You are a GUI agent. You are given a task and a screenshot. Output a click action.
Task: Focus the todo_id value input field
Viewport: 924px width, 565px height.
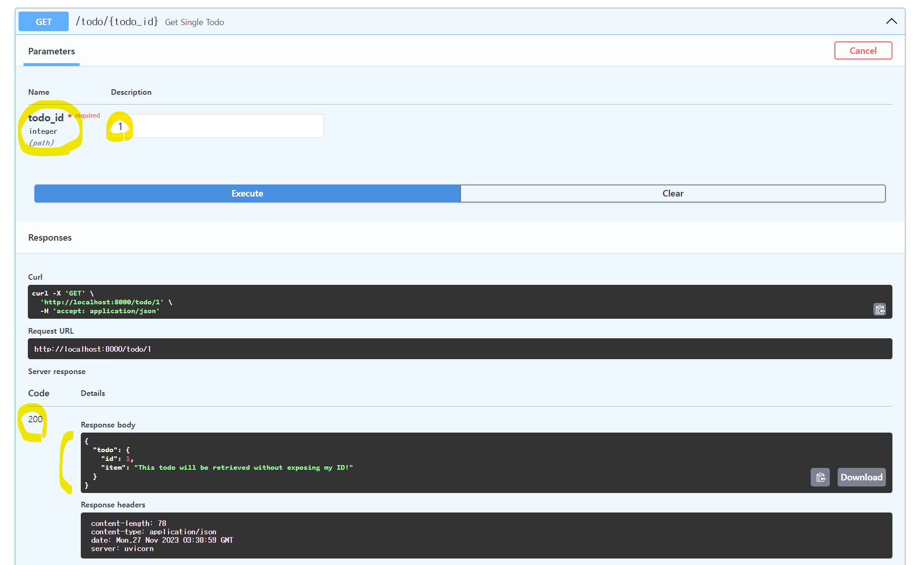[x=217, y=126]
